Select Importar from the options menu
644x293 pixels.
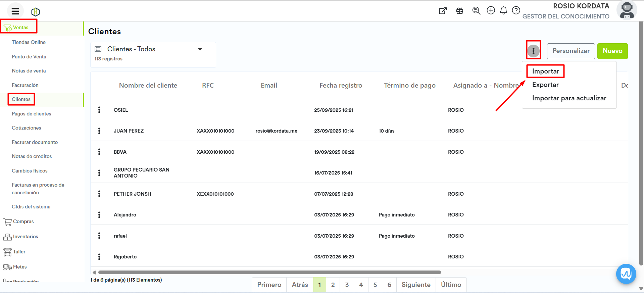pyautogui.click(x=545, y=71)
